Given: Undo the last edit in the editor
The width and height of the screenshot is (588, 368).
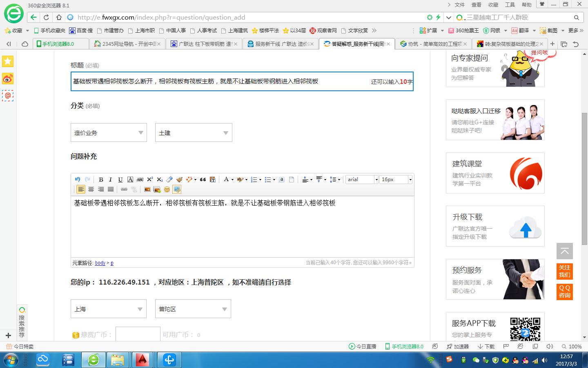Looking at the screenshot, I should click(78, 180).
